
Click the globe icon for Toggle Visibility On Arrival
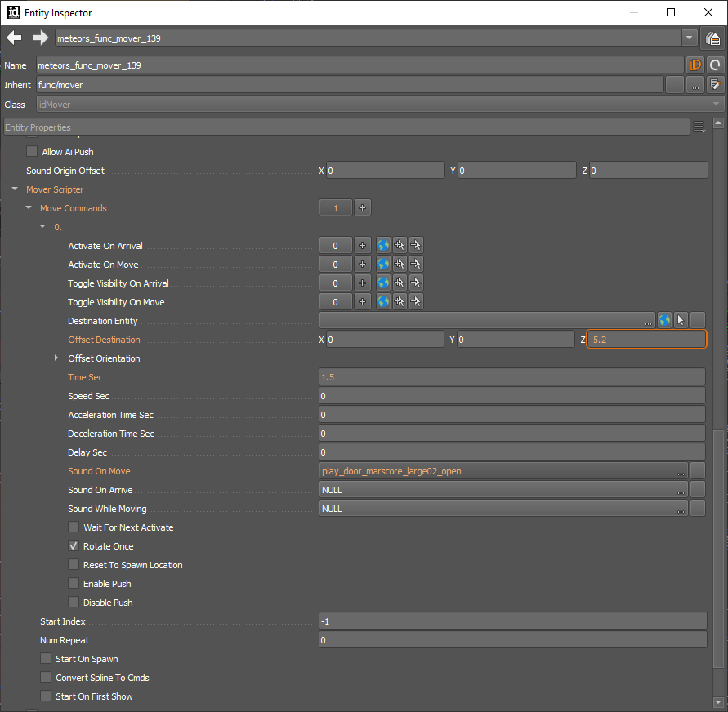click(x=383, y=283)
